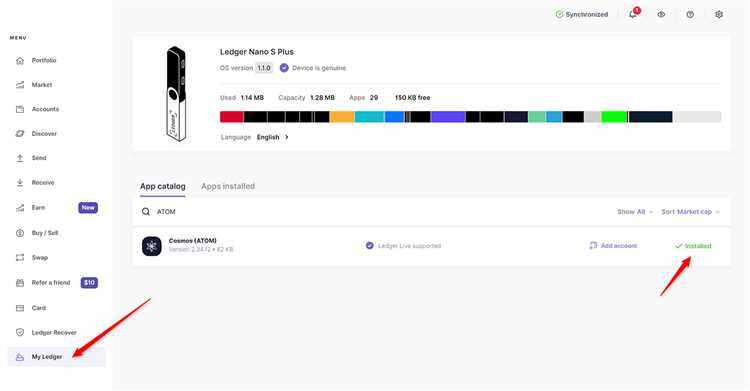Toggle the discreet mode eye icon

point(661,14)
